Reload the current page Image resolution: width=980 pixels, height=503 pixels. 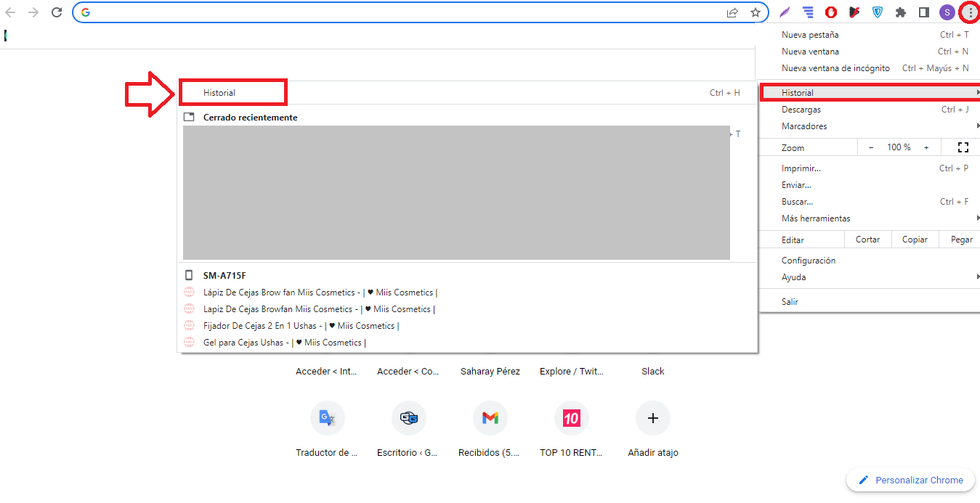click(57, 12)
